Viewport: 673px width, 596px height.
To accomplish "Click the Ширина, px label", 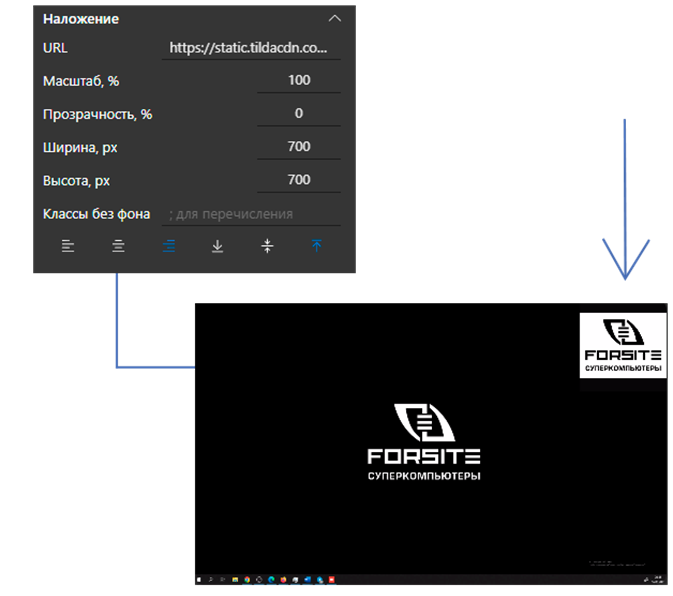I will click(80, 148).
